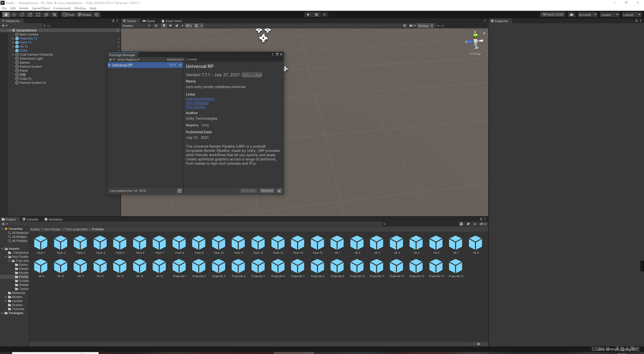This screenshot has height=354, width=644.
Task: Save the Project search as a favorite
Action: coord(475,224)
